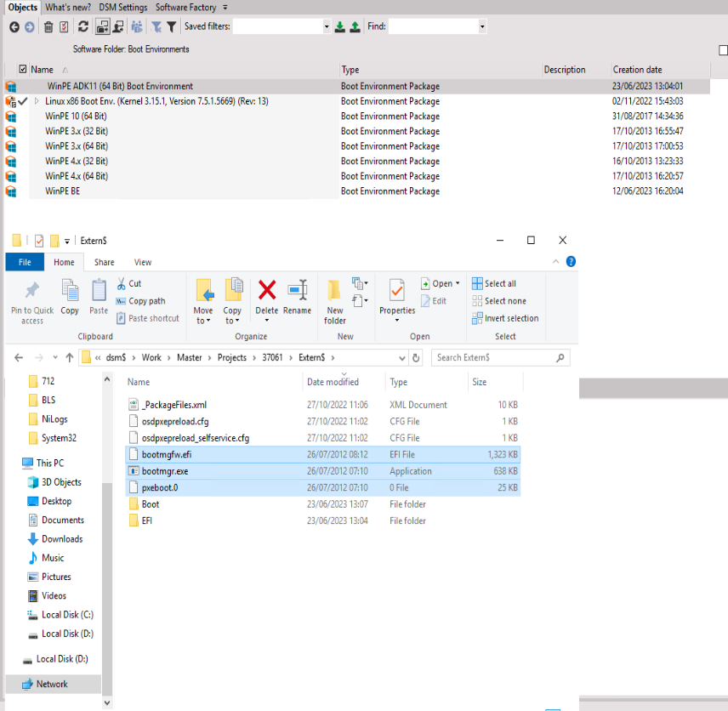Switch to the Share tab in Explorer

point(104,262)
